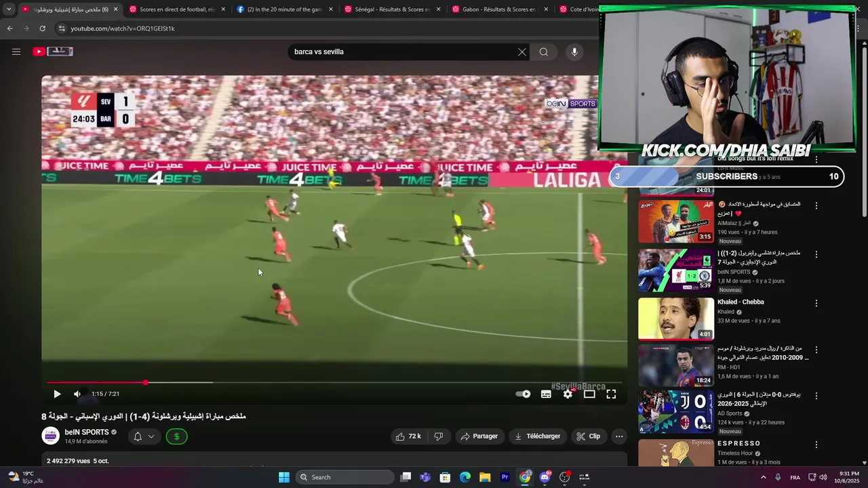
Task: Open the YouTube hamburger guide menu
Action: tap(16, 52)
